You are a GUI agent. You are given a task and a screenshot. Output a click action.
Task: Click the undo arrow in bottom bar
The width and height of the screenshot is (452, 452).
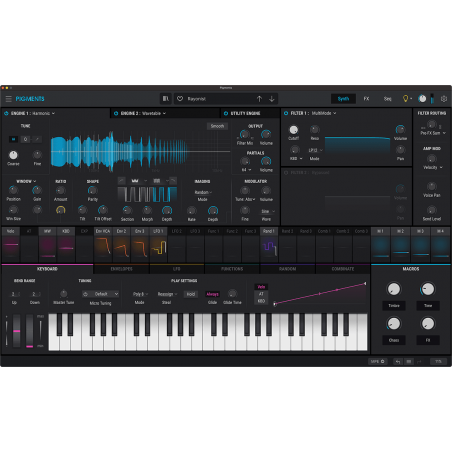pos(398,361)
